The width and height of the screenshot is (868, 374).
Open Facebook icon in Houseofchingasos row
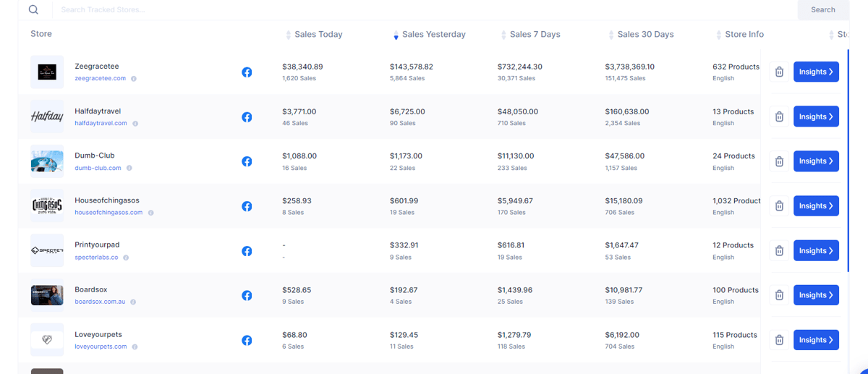pos(247,206)
